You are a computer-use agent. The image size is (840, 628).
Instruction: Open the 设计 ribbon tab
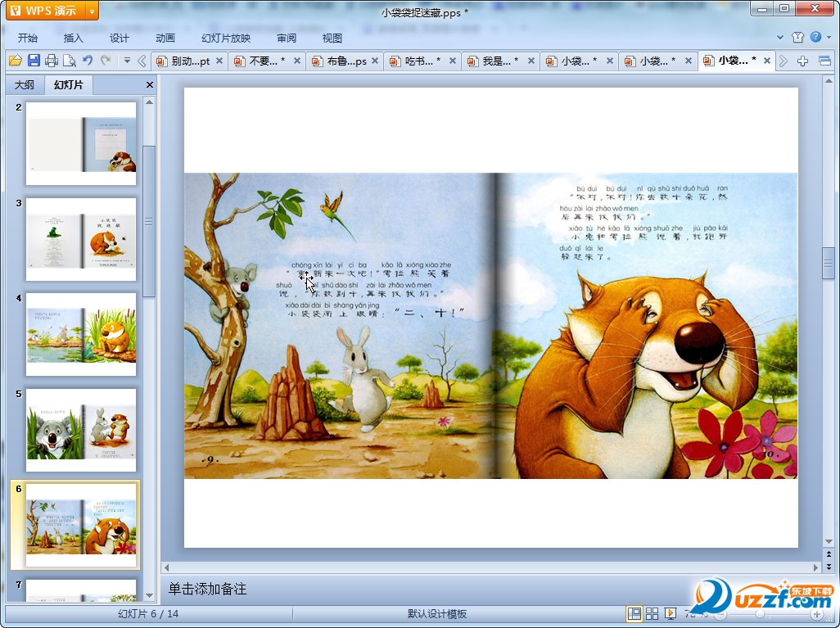click(x=119, y=38)
